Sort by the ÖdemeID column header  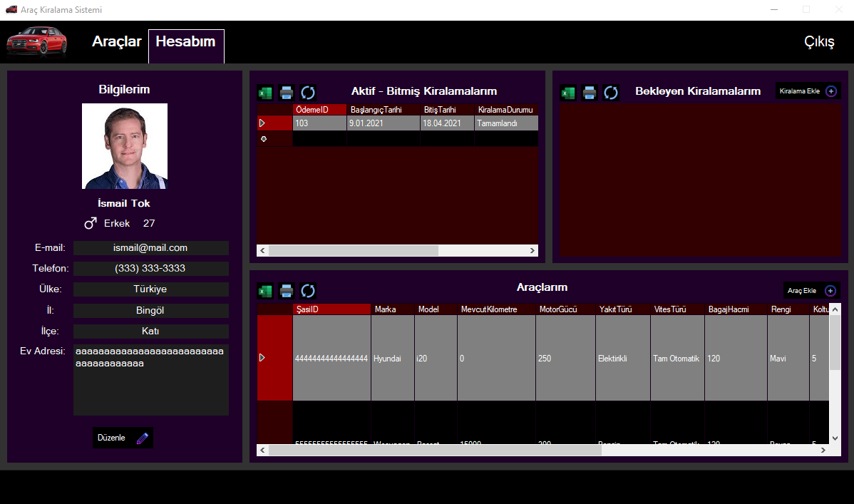tap(319, 110)
